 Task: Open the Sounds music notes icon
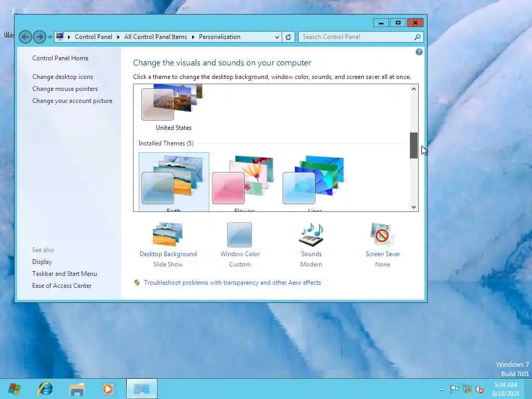point(311,234)
